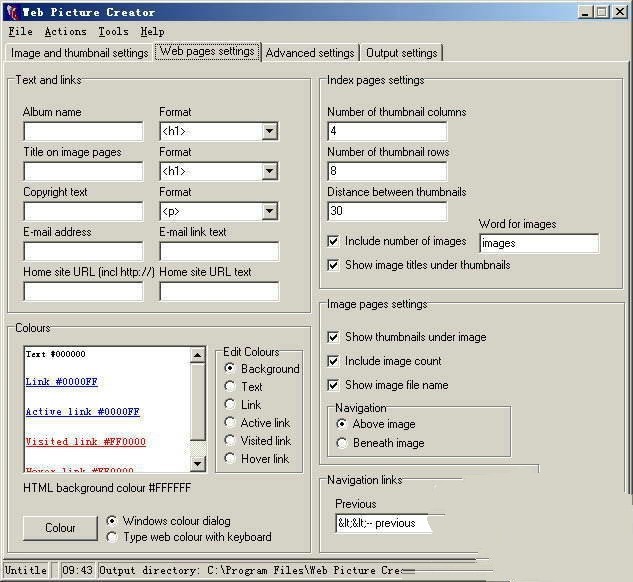The image size is (633, 582).
Task: Select Background in Edit Colours
Action: click(230, 368)
